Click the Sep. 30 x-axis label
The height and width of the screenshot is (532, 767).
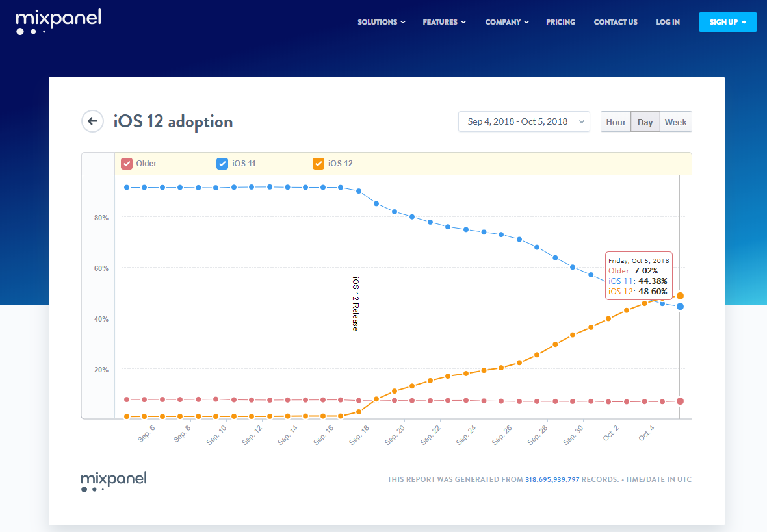(x=573, y=435)
